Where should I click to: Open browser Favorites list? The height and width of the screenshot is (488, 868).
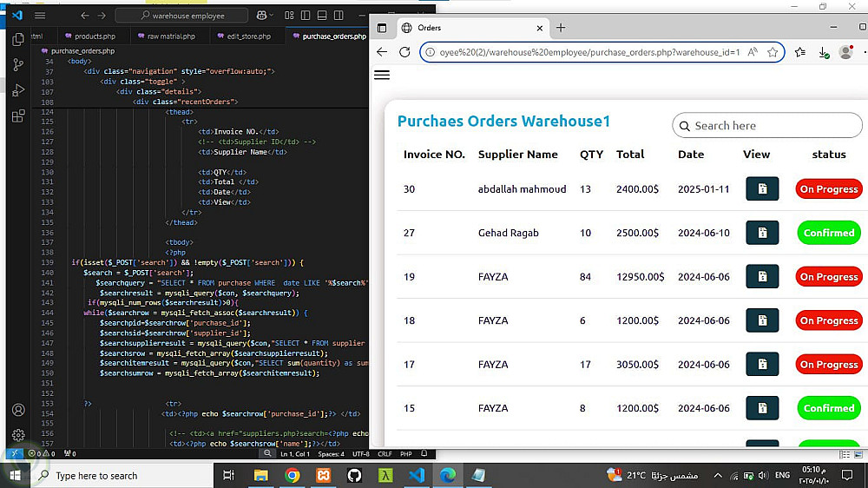[800, 52]
